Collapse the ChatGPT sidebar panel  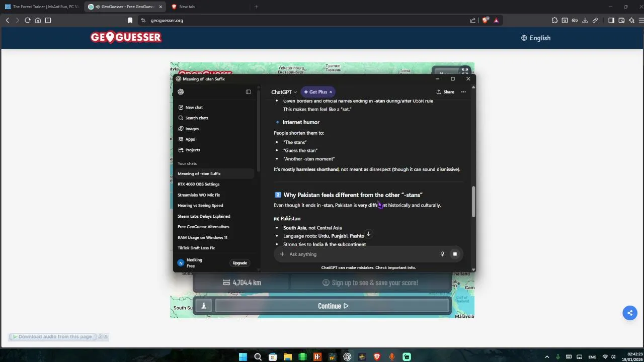click(248, 92)
